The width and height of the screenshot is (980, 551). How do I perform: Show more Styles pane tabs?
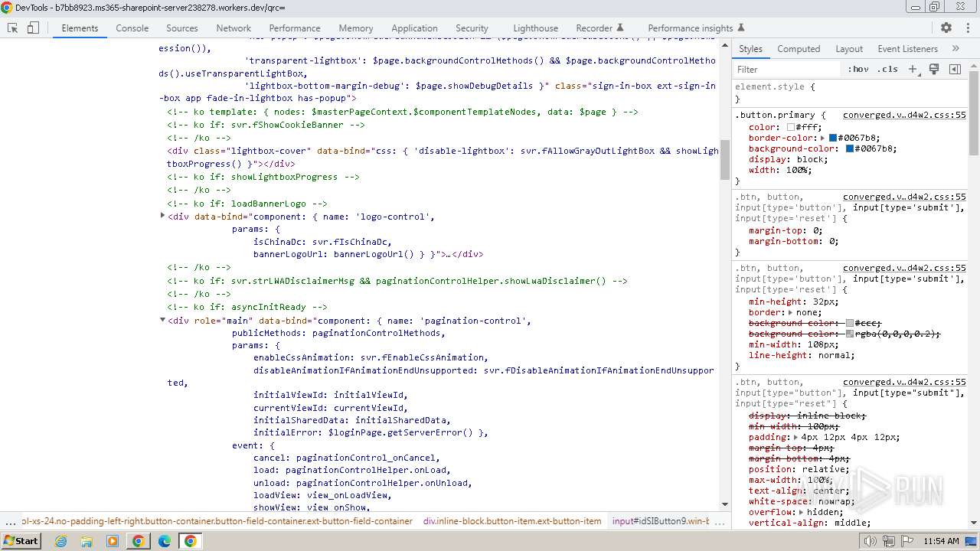[955, 48]
